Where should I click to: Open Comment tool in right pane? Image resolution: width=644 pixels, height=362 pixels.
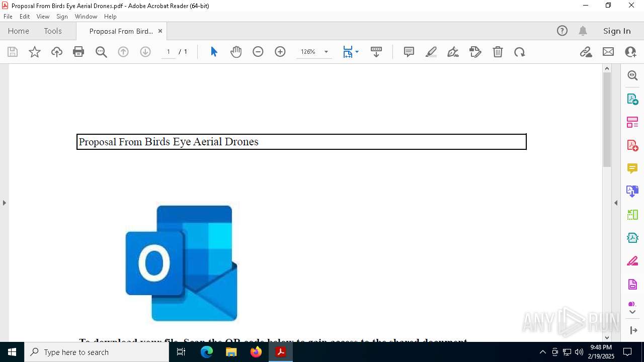pyautogui.click(x=632, y=168)
